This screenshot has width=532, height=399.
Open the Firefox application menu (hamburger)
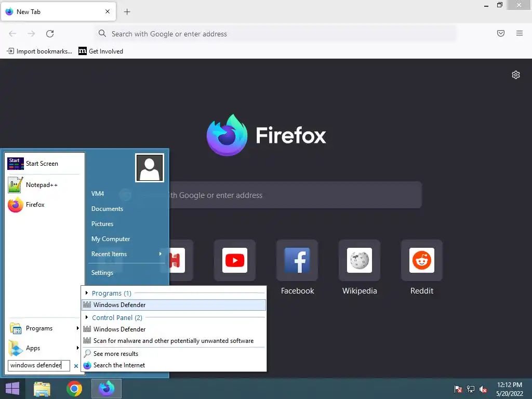(x=519, y=33)
